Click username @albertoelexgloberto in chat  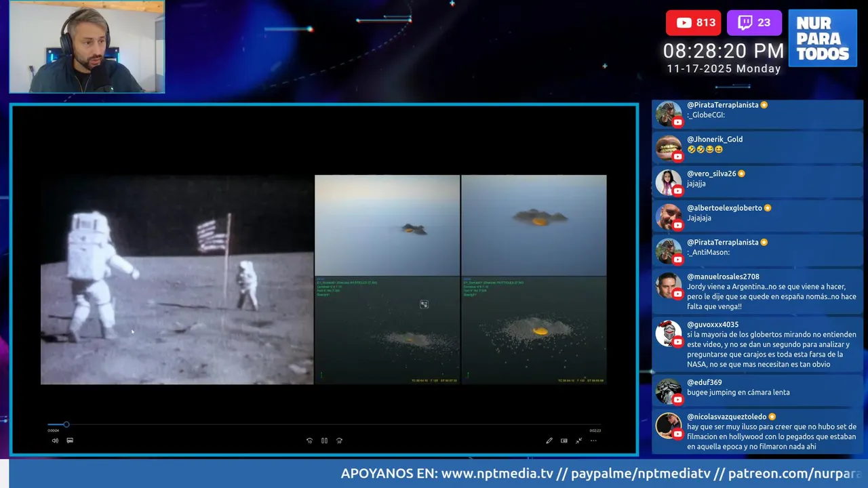tap(724, 208)
